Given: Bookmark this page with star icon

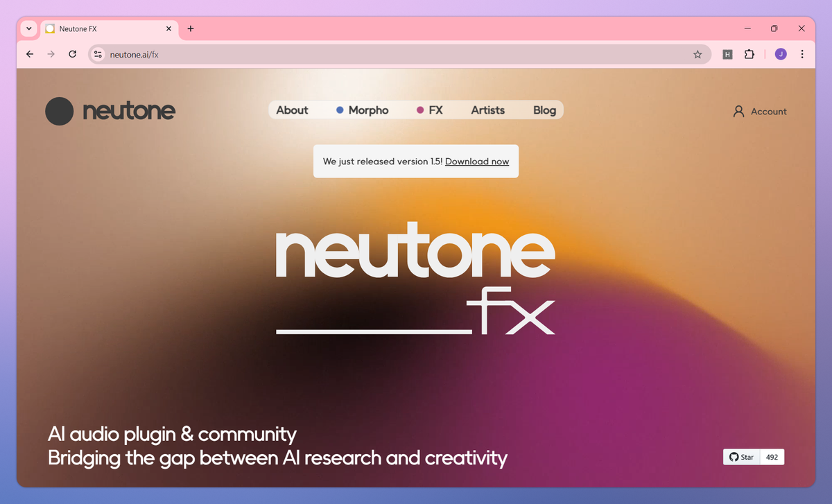Looking at the screenshot, I should coord(697,54).
